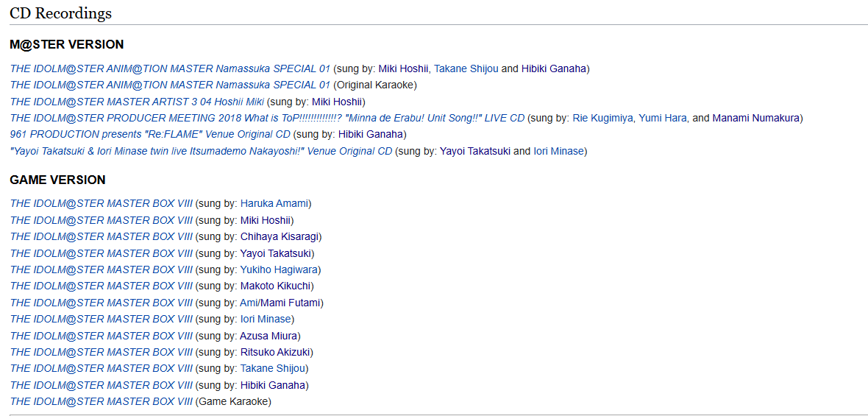Click the Mami Futami link
The height and width of the screenshot is (416, 868).
pos(291,303)
